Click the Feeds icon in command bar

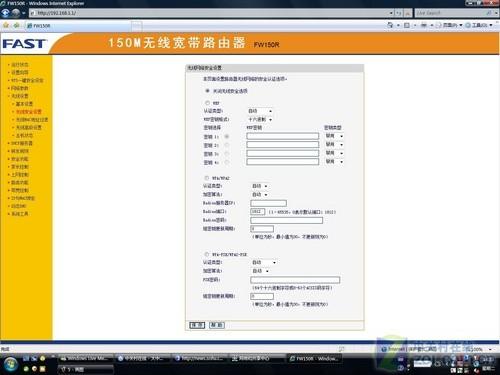407,25
